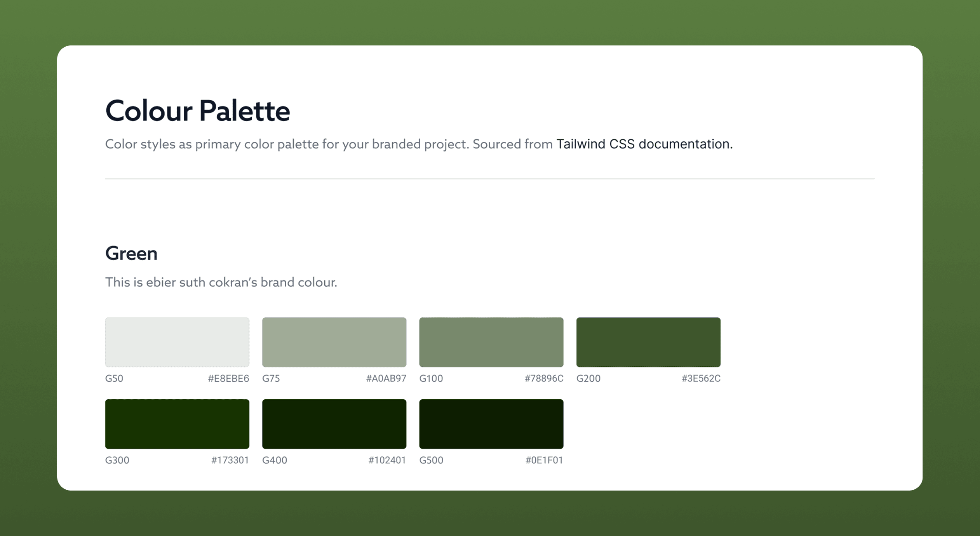Click the #173301 hex code label
This screenshot has height=536, width=980.
(230, 460)
